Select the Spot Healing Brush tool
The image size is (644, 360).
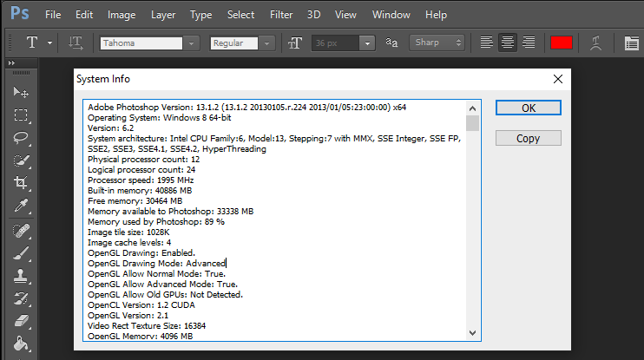pyautogui.click(x=21, y=231)
